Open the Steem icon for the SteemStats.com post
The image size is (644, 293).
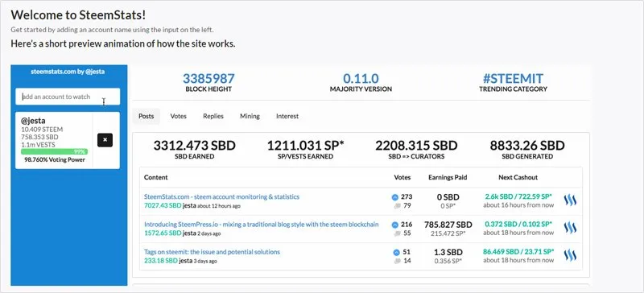point(570,200)
